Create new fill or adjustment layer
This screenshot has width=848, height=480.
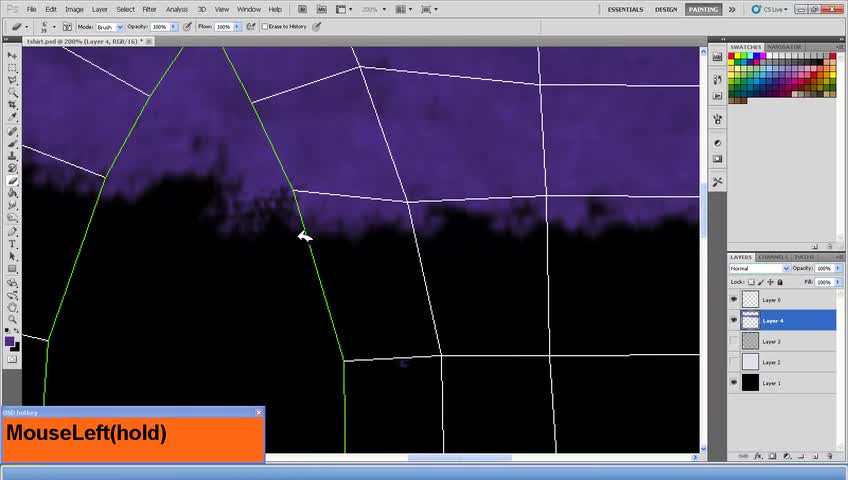point(787,456)
